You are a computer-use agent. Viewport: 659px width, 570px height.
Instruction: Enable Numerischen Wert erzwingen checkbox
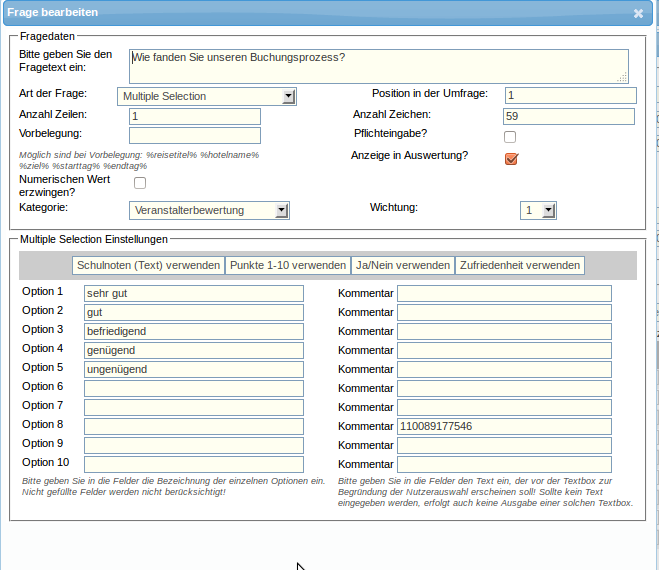[140, 183]
